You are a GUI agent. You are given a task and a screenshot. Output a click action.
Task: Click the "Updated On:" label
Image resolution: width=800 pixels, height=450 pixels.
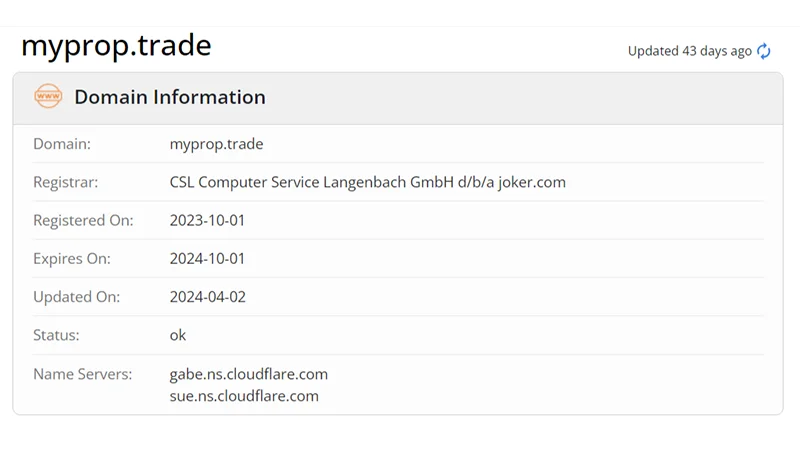tap(76, 297)
